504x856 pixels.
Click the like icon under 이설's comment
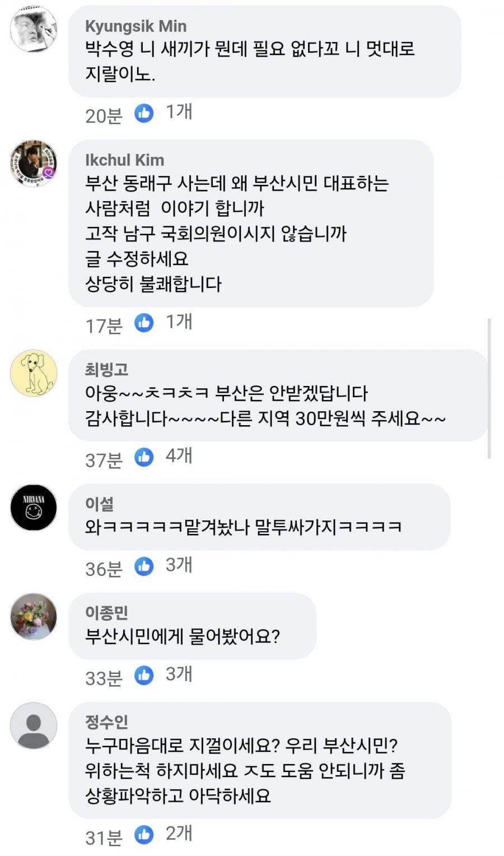point(144,566)
